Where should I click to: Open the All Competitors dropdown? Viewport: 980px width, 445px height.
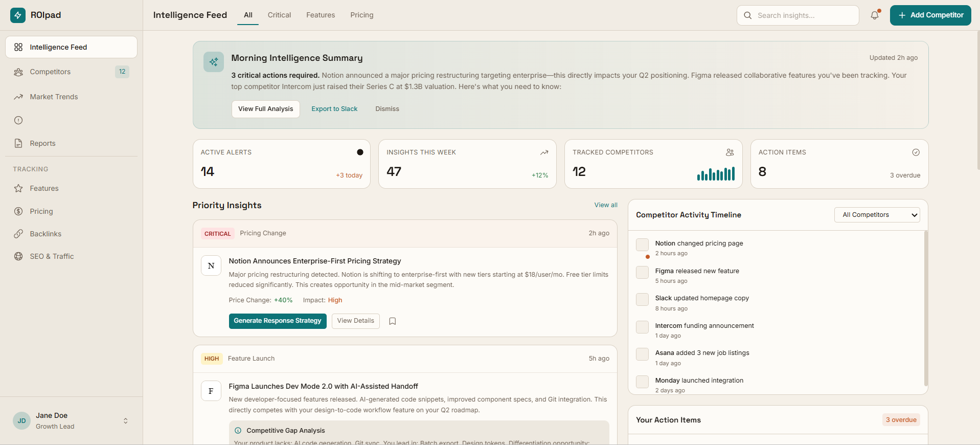(877, 215)
